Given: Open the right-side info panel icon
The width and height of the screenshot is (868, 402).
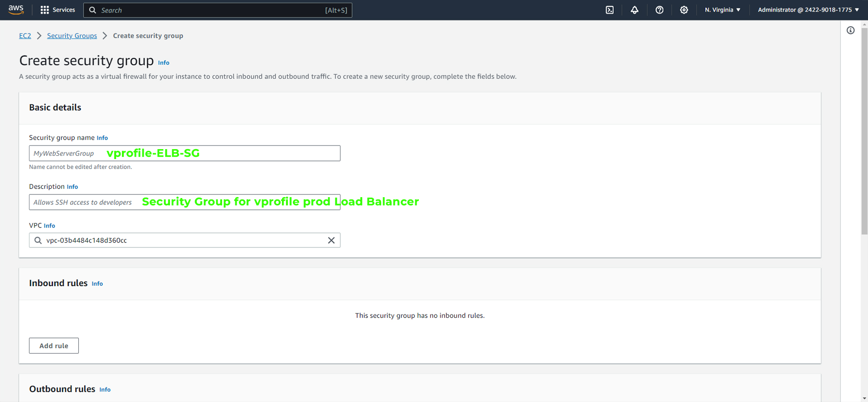Looking at the screenshot, I should (x=851, y=30).
